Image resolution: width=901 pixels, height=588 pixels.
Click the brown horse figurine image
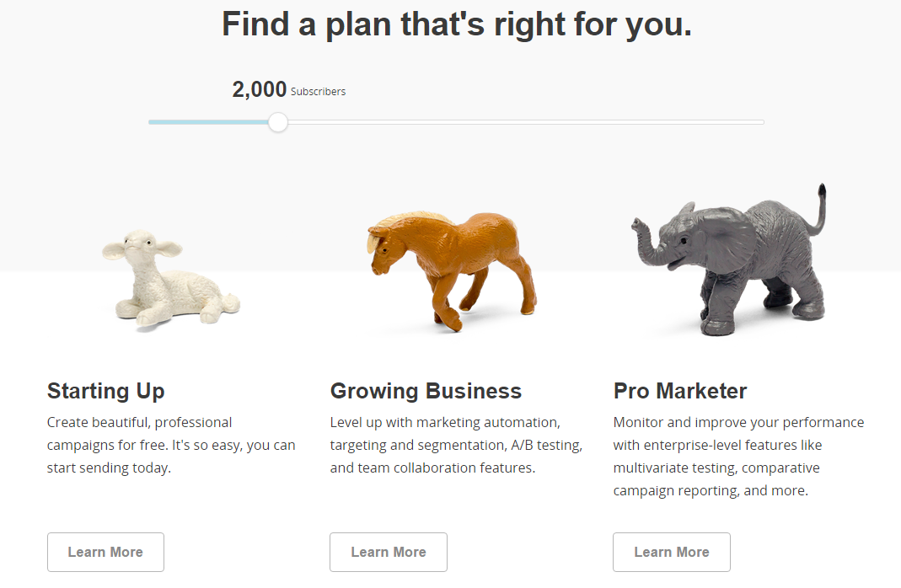(453, 271)
